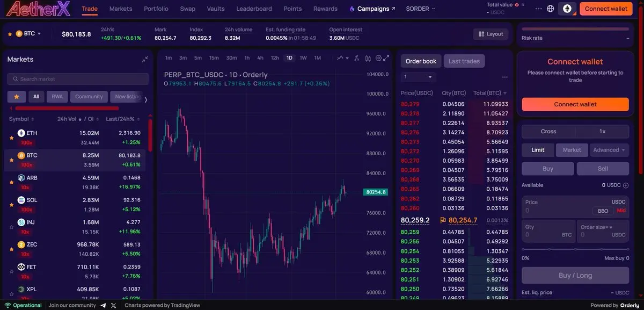Sort markets by 24h Vol arrow
Viewport: 644px width, 310px height.
(x=80, y=119)
